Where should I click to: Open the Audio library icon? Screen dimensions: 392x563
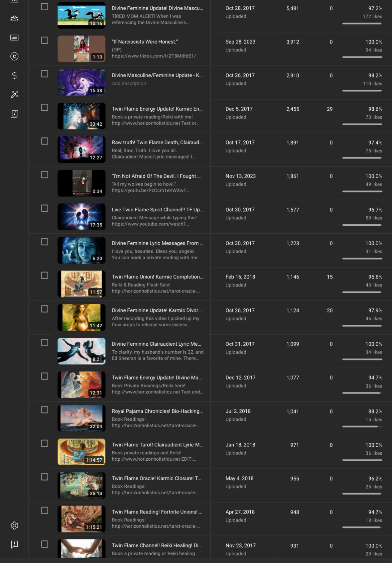[14, 114]
